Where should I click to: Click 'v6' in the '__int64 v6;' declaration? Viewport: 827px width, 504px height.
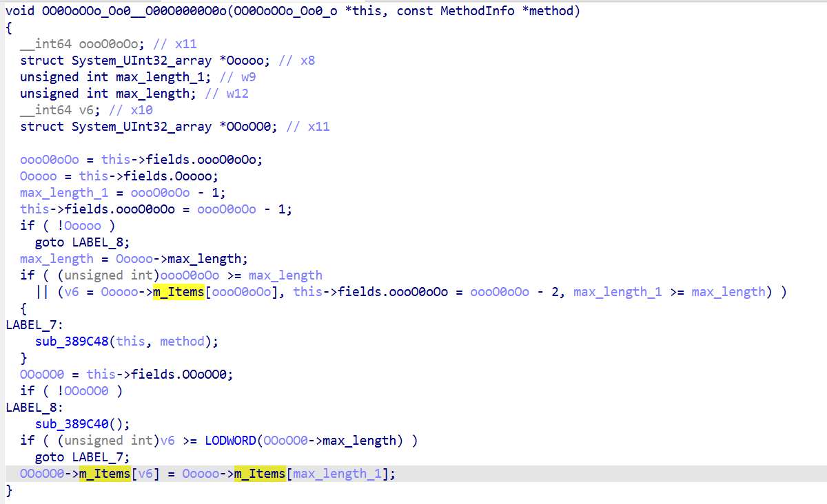tap(85, 110)
